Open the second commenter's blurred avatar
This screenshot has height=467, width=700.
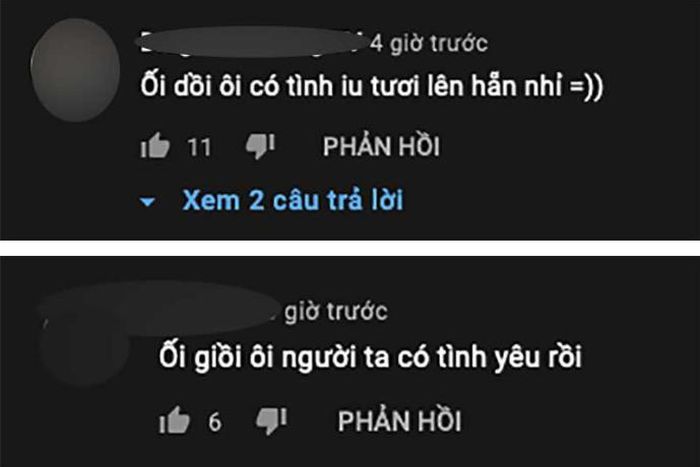point(83,348)
